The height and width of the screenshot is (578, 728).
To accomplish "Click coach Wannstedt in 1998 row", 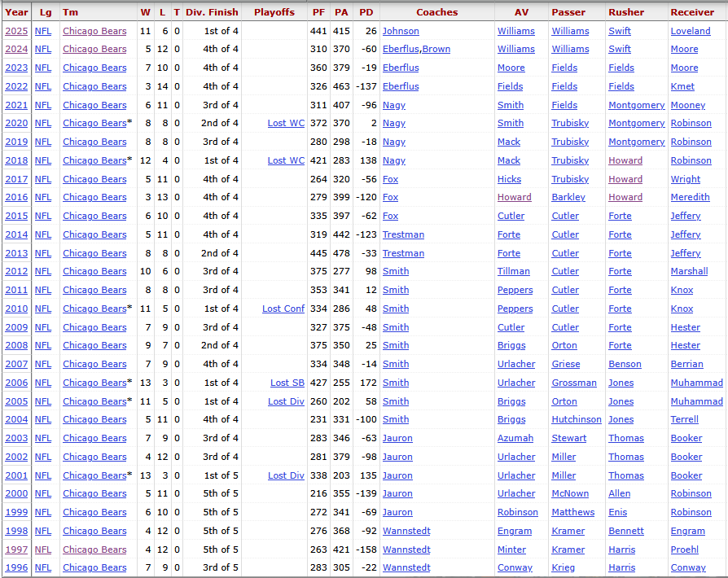I will [x=406, y=531].
